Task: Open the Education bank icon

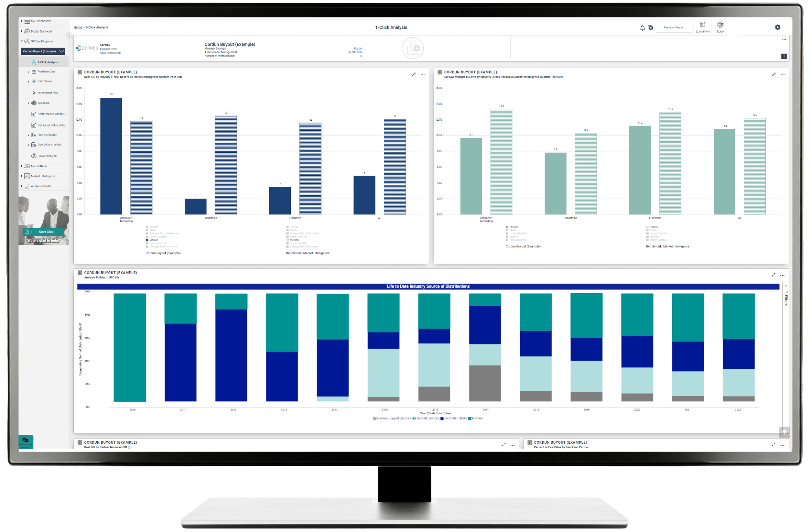Action: (702, 25)
